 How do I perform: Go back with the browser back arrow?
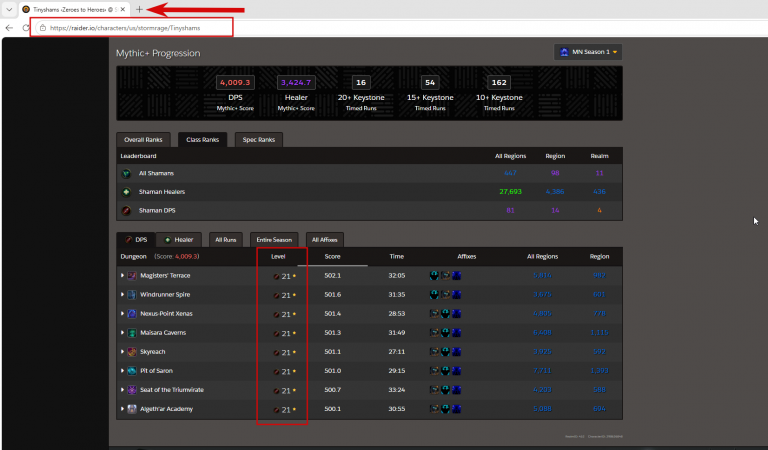(x=9, y=28)
